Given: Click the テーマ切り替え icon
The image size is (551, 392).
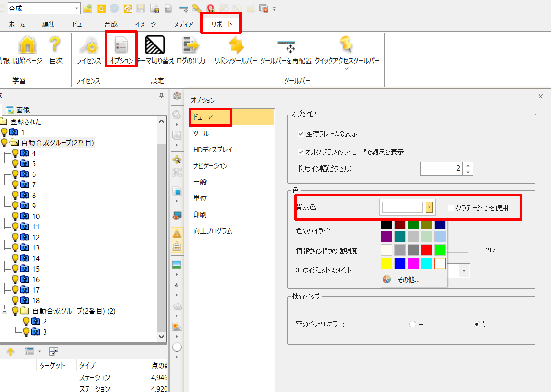Looking at the screenshot, I should (x=155, y=46).
